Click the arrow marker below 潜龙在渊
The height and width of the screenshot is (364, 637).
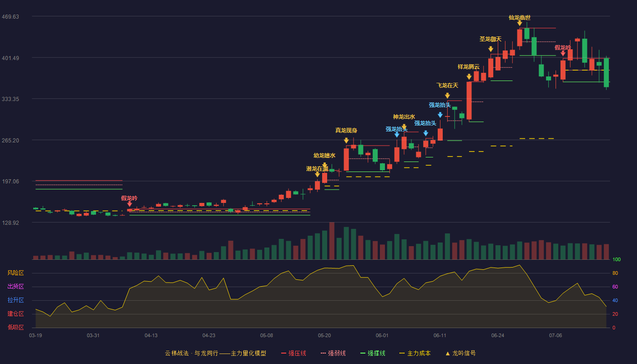[x=317, y=174]
